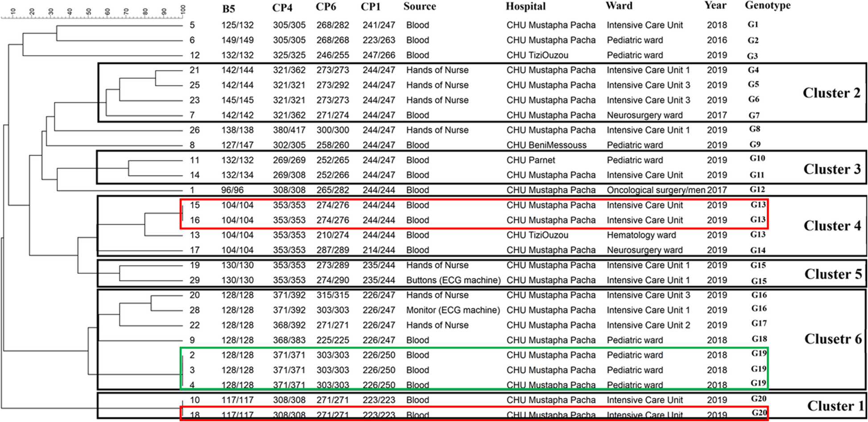Click B5 value 149/149

pyautogui.click(x=238, y=40)
